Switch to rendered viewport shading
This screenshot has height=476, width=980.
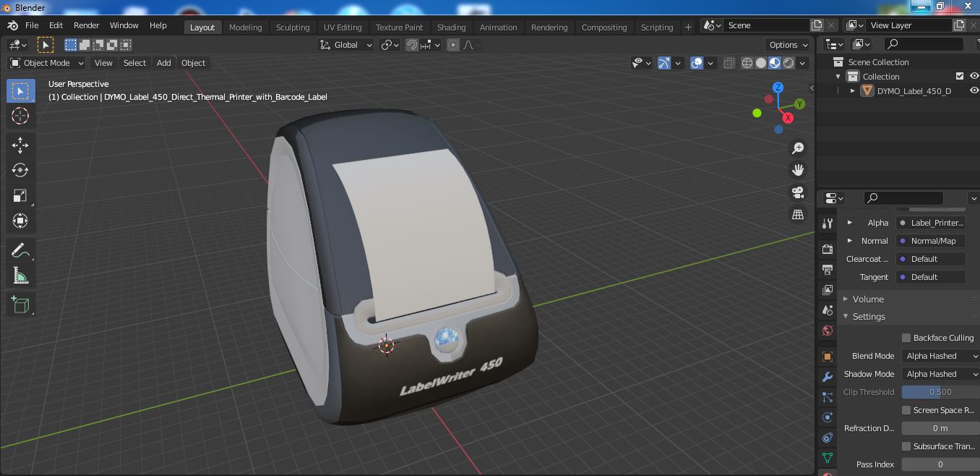pyautogui.click(x=788, y=63)
